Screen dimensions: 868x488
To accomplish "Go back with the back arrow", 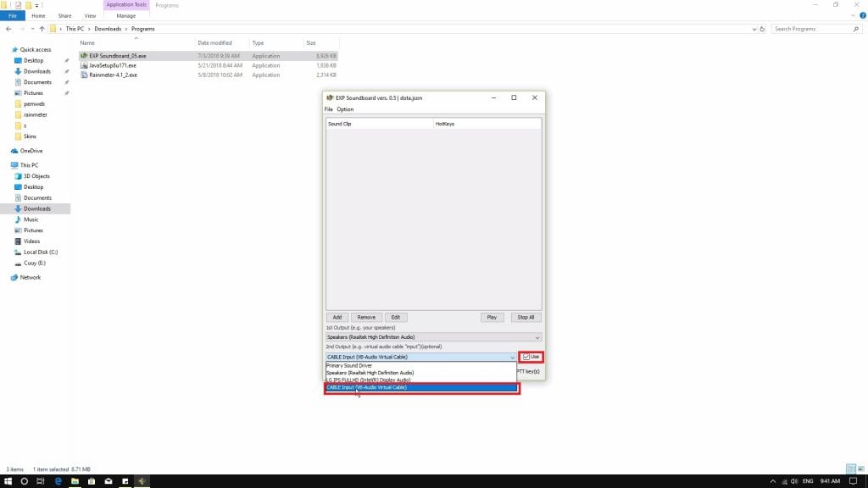I will coord(8,29).
